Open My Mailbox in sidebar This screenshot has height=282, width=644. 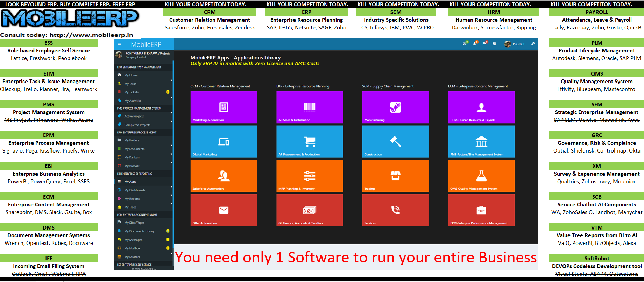coord(143,248)
